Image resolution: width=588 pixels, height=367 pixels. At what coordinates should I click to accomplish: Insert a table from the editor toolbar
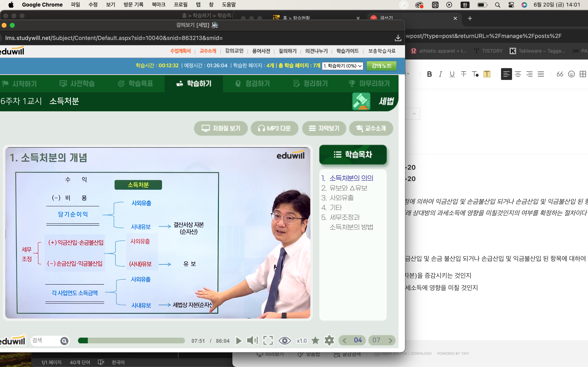pyautogui.click(x=583, y=74)
